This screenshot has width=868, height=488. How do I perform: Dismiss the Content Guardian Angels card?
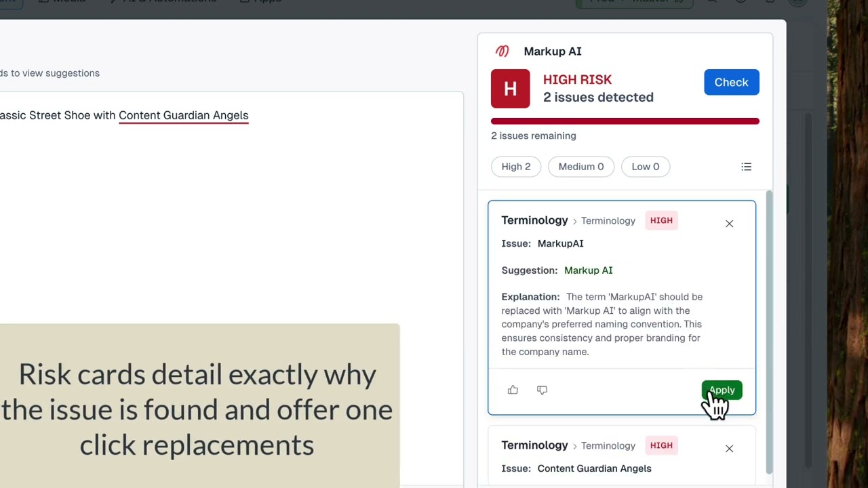coord(729,448)
